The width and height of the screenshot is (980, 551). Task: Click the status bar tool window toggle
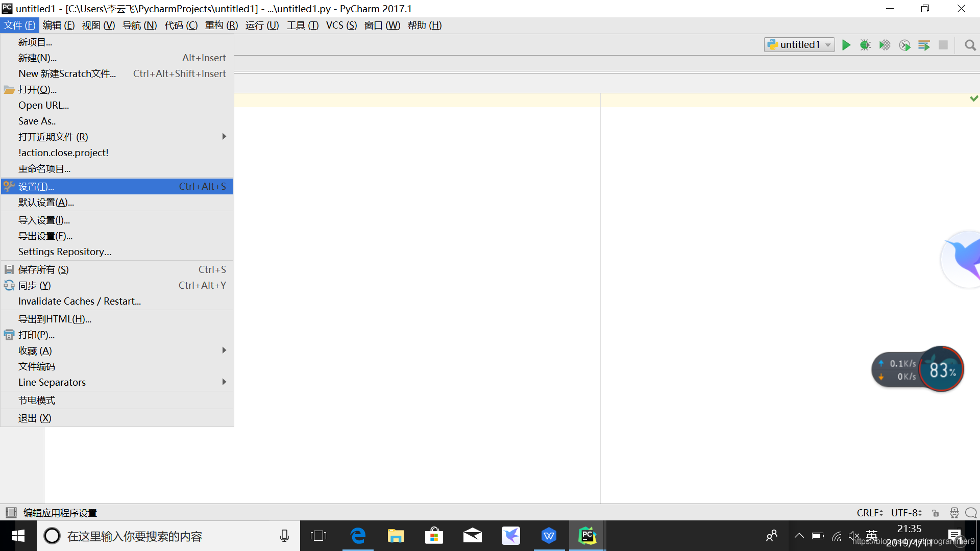coord(11,512)
